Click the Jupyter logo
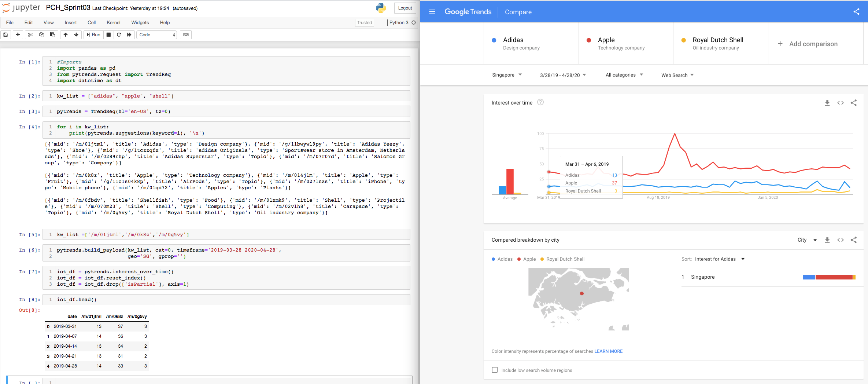 pos(21,8)
